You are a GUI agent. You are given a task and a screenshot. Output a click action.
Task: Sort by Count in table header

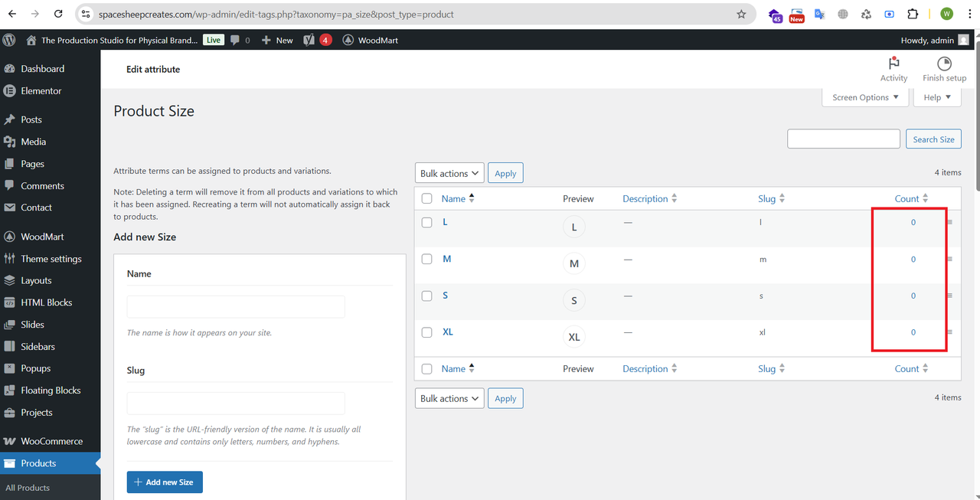pyautogui.click(x=911, y=198)
